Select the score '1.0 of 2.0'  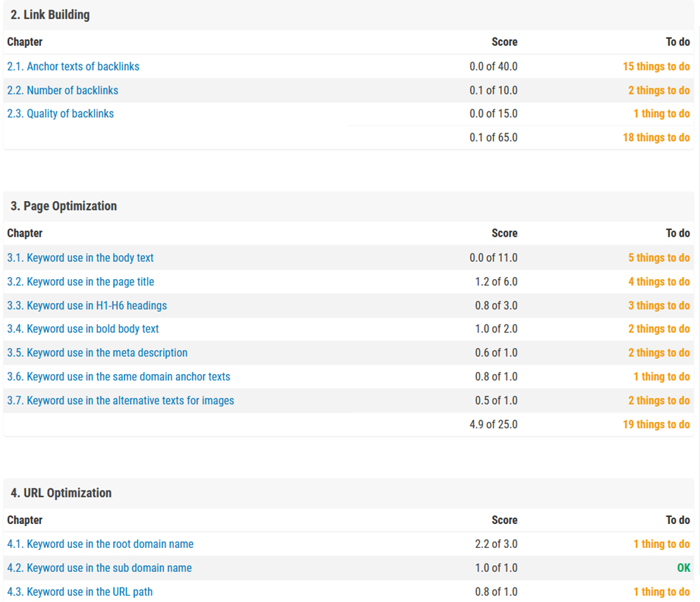[x=496, y=329]
